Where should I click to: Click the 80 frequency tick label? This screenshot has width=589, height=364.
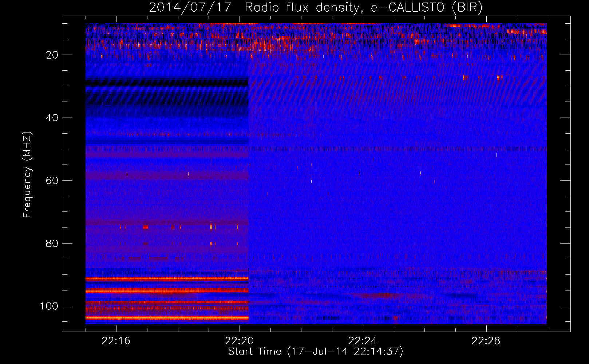click(x=52, y=244)
